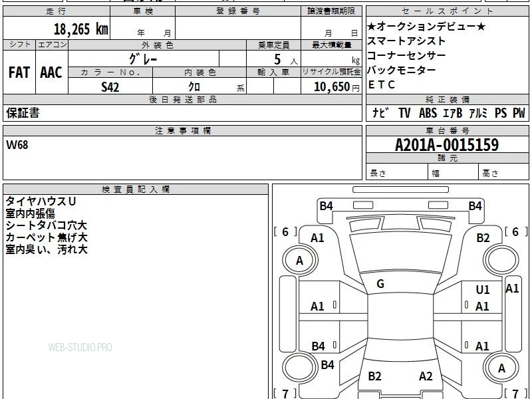Click the バックモニター sales point
This screenshot has height=399, width=532.
point(402,70)
